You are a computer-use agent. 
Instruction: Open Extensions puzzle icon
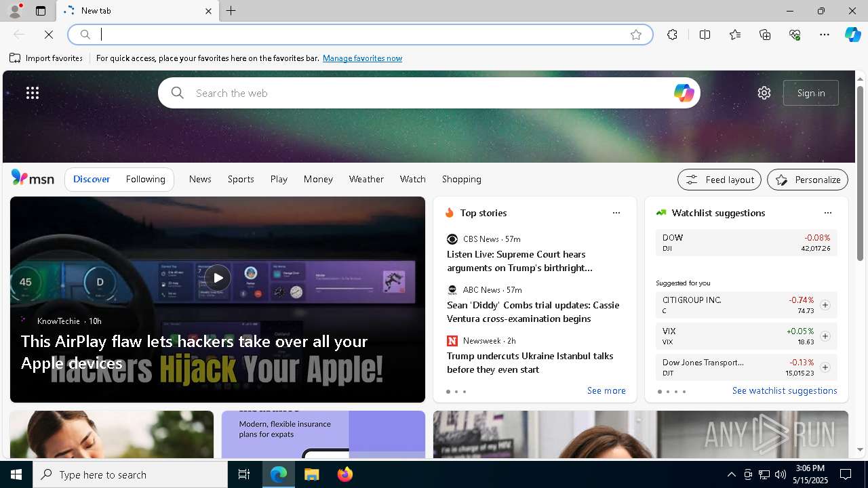click(672, 35)
